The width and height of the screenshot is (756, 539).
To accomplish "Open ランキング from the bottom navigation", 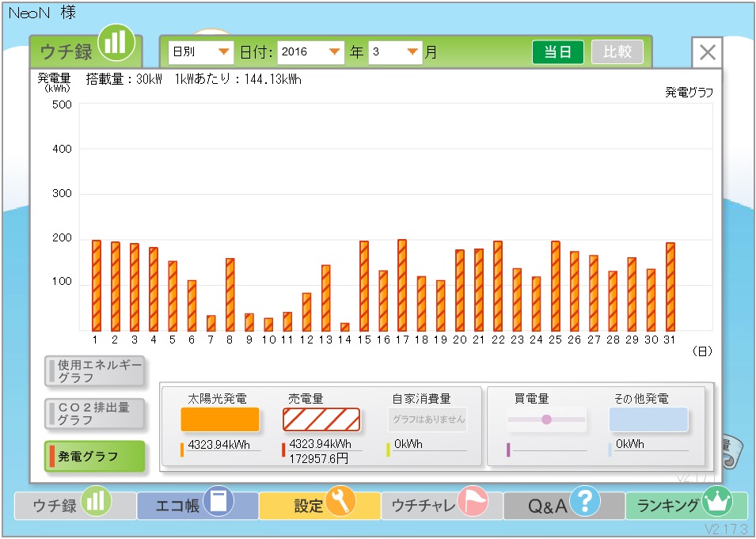I will 686,505.
